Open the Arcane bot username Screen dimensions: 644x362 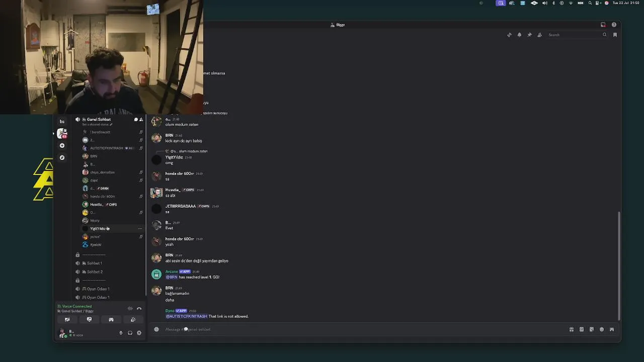(172, 271)
